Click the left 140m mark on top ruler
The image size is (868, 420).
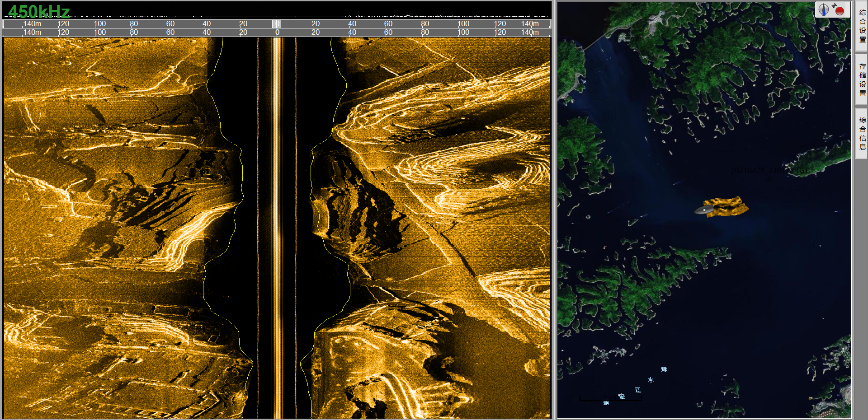point(32,23)
